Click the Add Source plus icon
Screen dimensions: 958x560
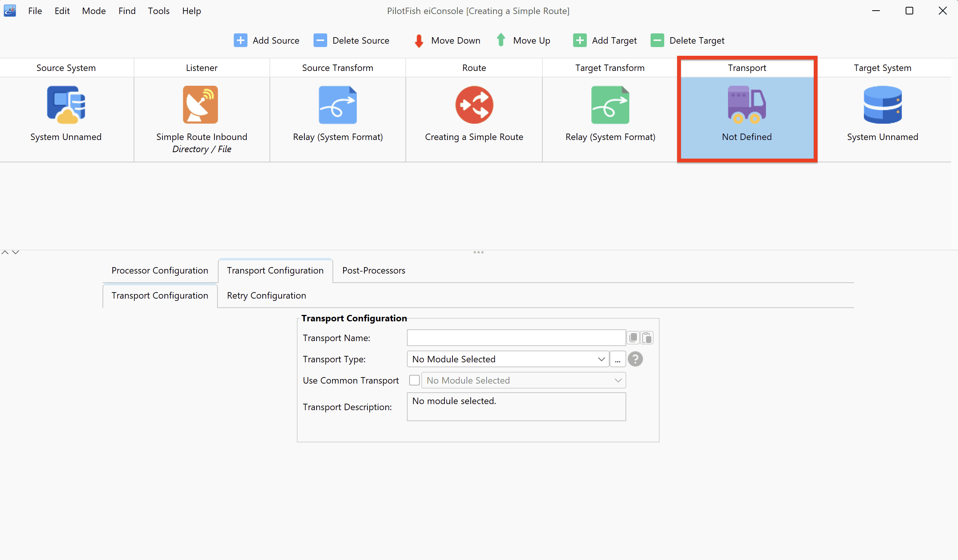[240, 40]
